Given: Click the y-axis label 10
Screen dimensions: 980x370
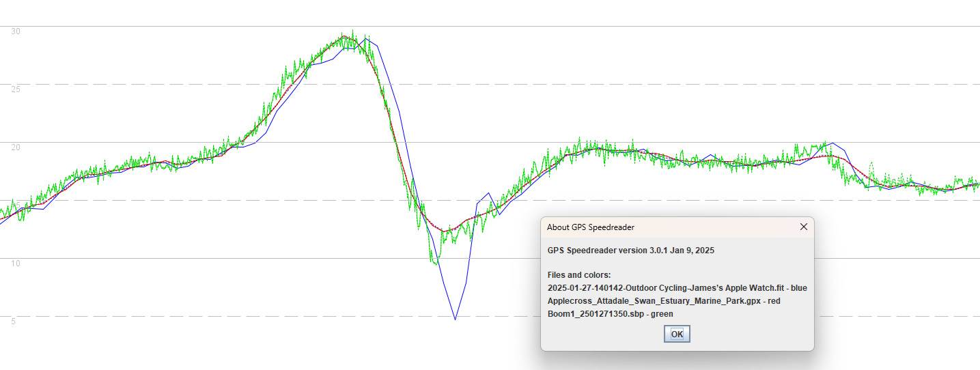Looking at the screenshot, I should point(15,264).
